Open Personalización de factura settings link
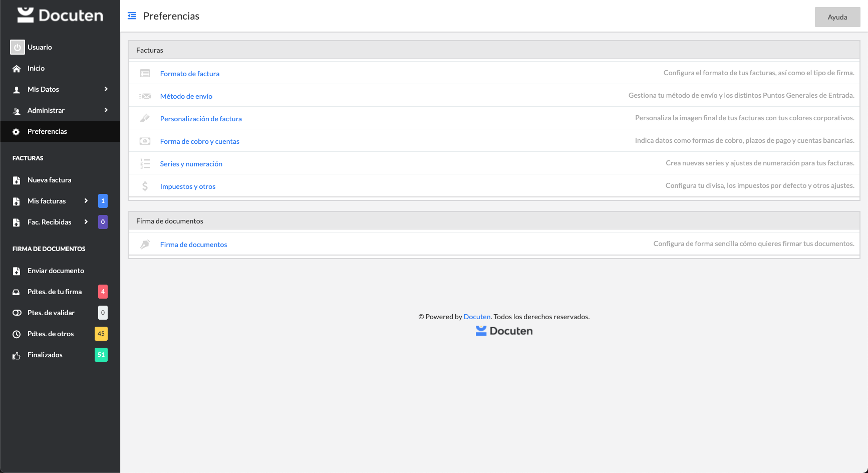This screenshot has width=868, height=473. point(201,119)
